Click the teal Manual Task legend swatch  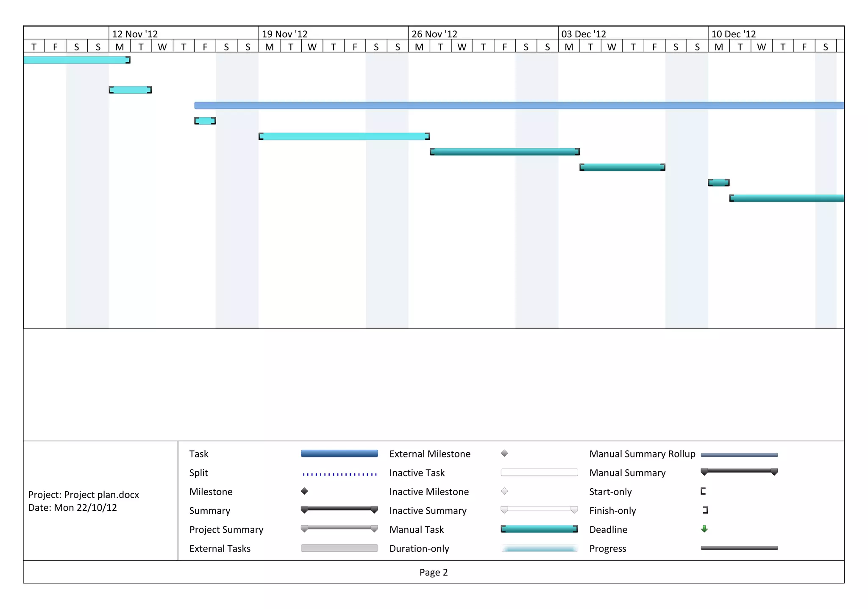pos(539,529)
